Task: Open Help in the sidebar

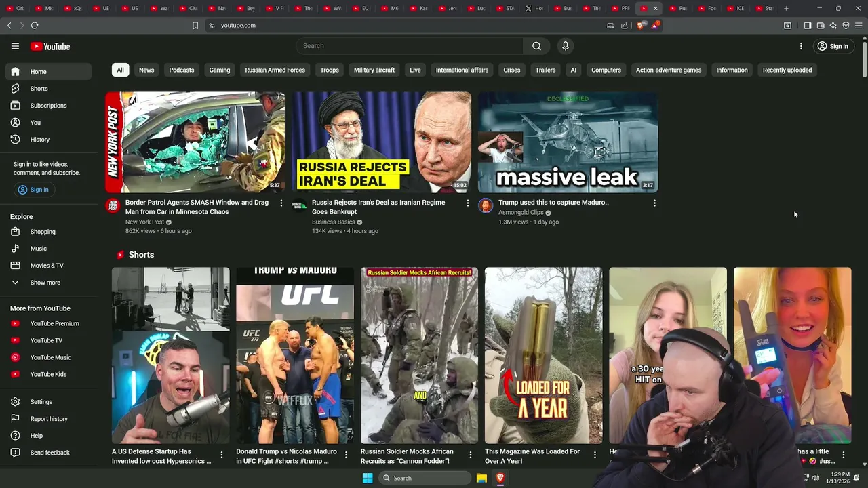Action: [48, 436]
